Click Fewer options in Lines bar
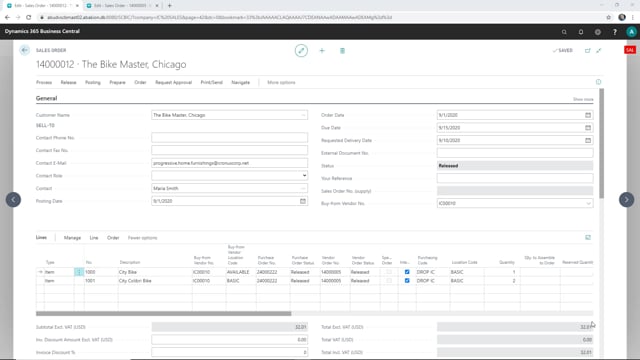Viewport: 640px width, 360px height. point(142,238)
